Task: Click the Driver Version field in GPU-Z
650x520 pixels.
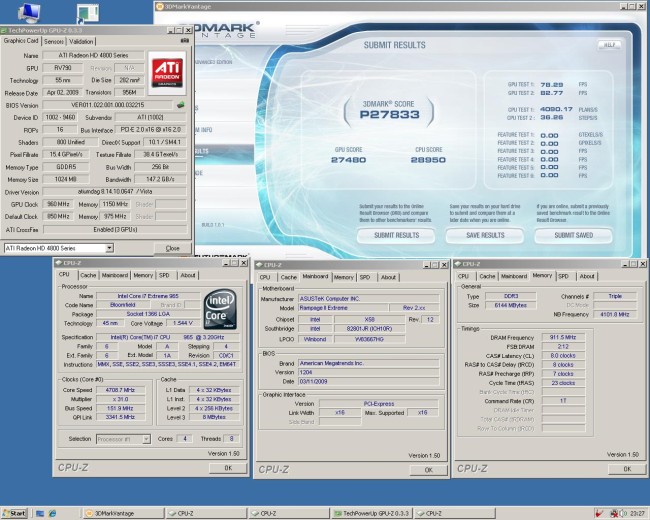Action: 115,192
